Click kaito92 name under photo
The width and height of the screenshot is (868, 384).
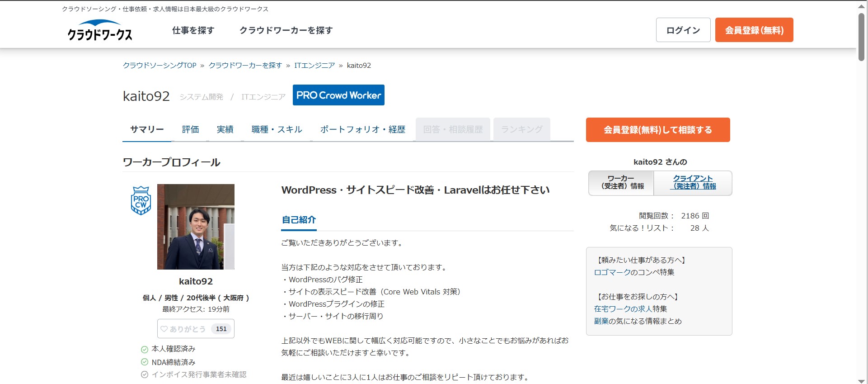pyautogui.click(x=196, y=281)
